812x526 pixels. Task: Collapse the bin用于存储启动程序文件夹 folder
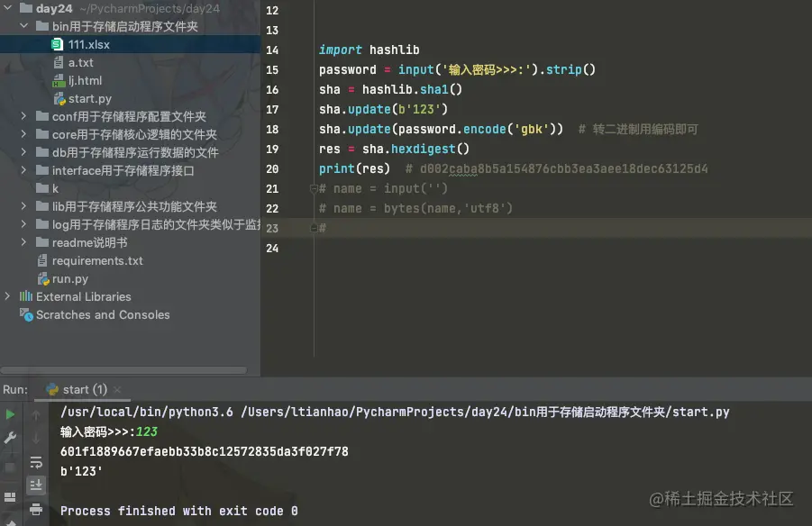coord(23,26)
